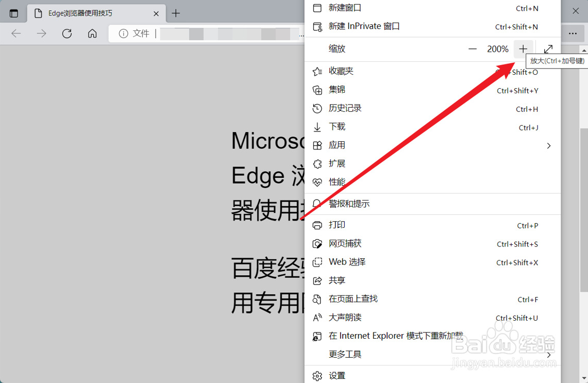Open the home page
This screenshot has width=588, height=383.
tap(92, 34)
